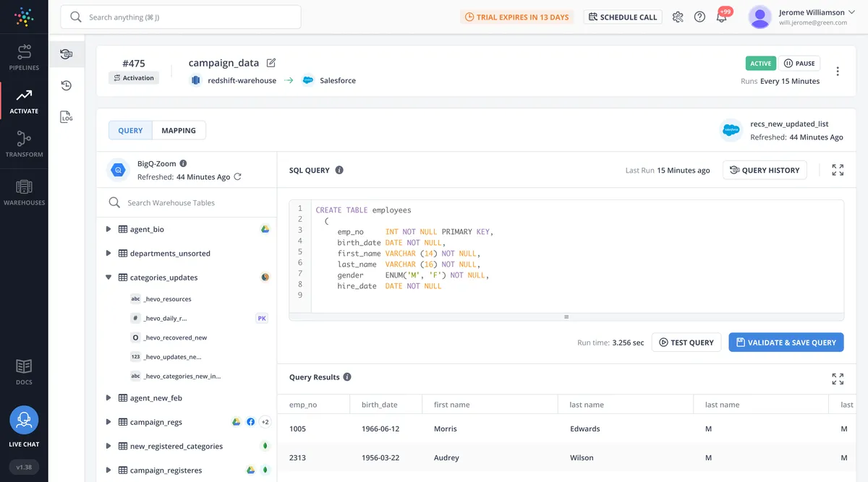This screenshot has width=868, height=482.
Task: Open the Transform section icon
Action: pyautogui.click(x=24, y=143)
